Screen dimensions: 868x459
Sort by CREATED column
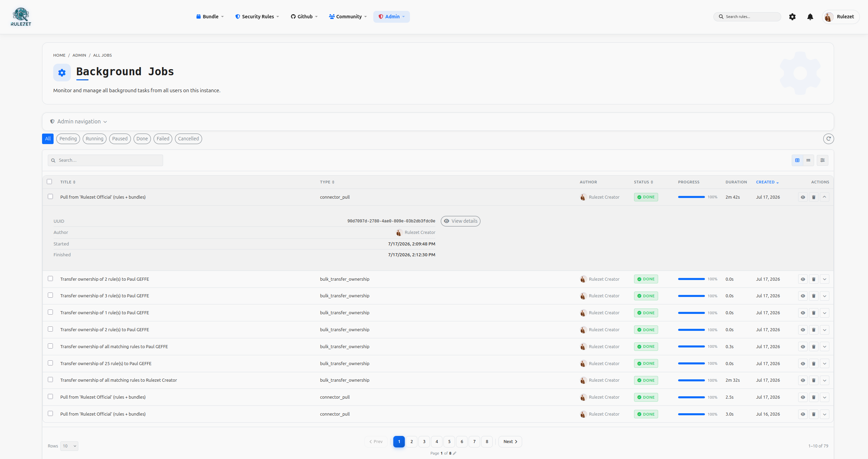tap(767, 182)
